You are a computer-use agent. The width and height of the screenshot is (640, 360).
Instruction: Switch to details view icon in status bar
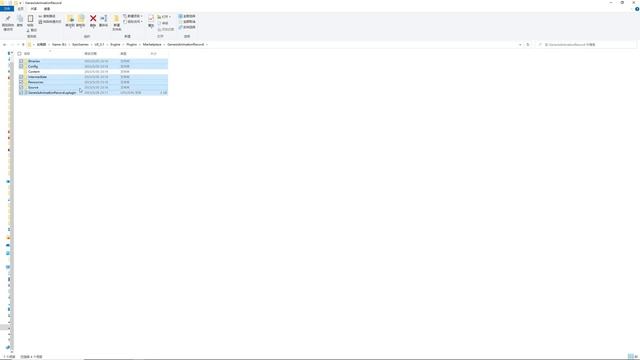631,357
